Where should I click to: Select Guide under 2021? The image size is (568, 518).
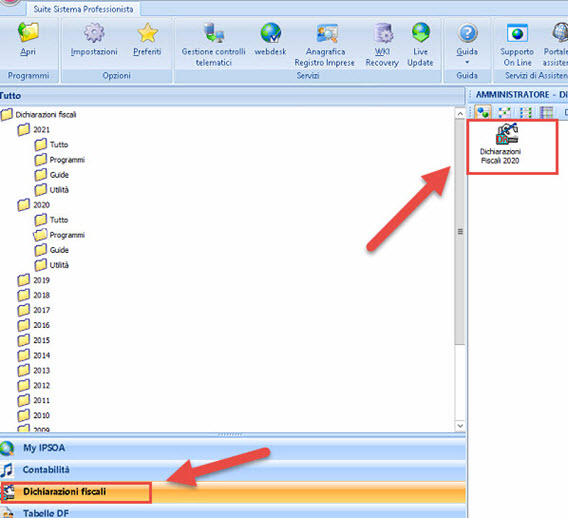click(52, 175)
